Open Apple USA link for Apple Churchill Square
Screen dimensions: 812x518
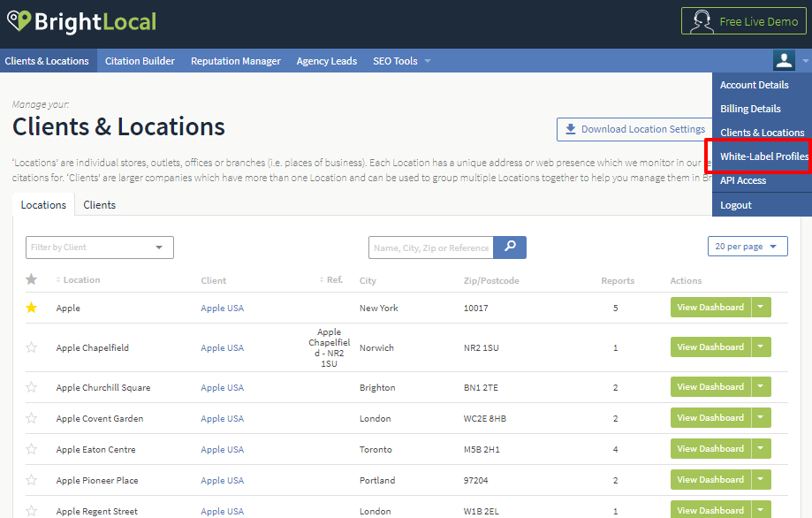pos(222,387)
